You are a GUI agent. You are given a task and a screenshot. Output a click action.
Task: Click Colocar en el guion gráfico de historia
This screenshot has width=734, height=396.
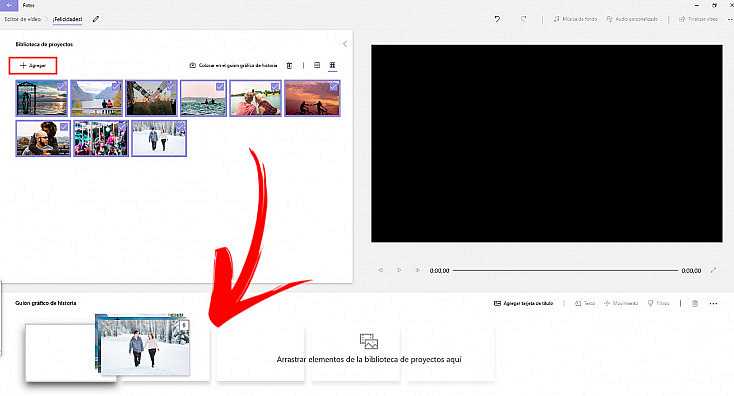pos(233,66)
